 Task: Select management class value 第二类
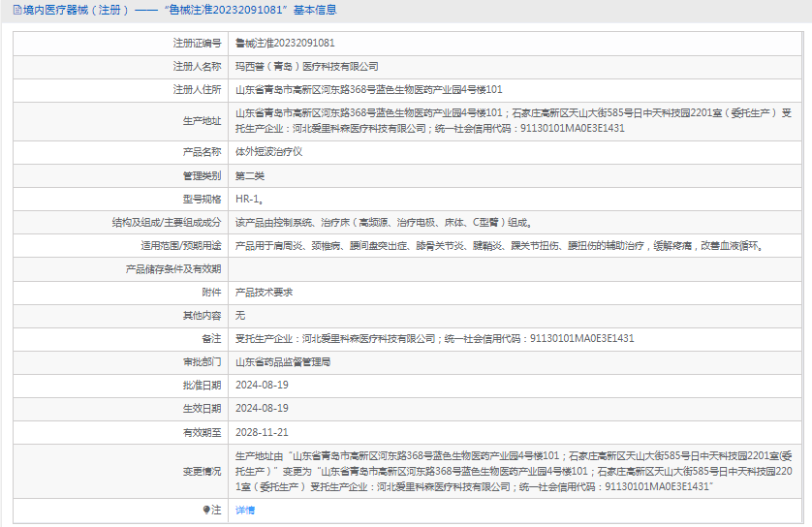pos(250,176)
